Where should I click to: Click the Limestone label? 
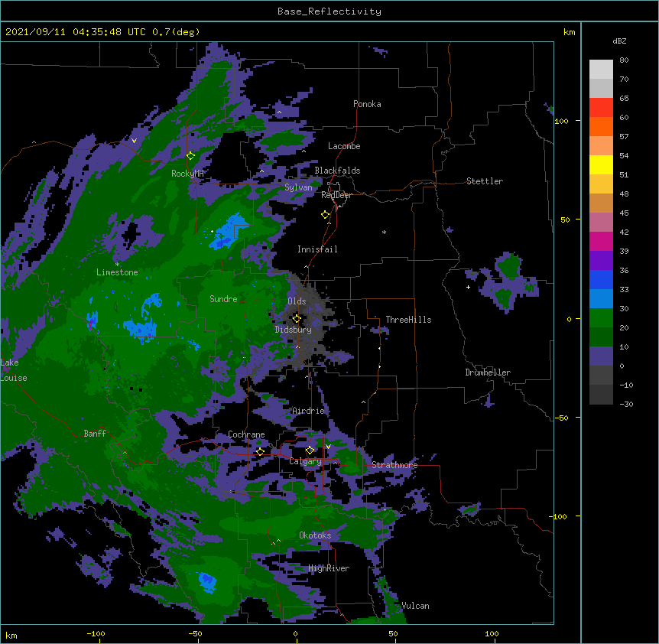click(x=117, y=272)
